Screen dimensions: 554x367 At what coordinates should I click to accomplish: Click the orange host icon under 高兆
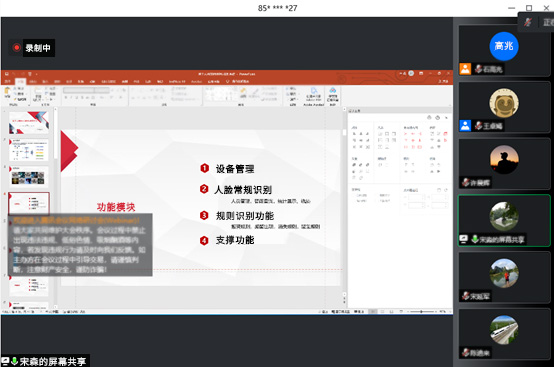pyautogui.click(x=465, y=69)
